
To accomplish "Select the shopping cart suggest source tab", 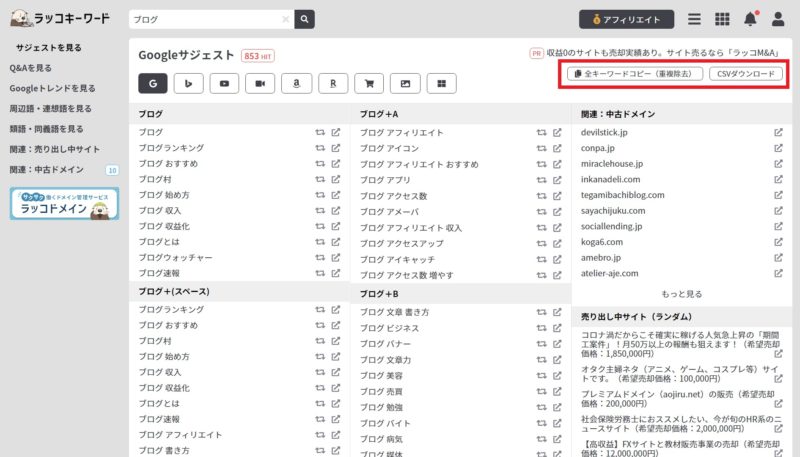I will pos(369,84).
